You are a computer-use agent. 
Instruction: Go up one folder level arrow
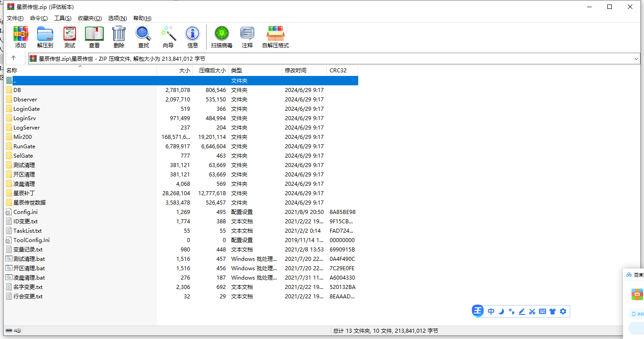point(13,58)
